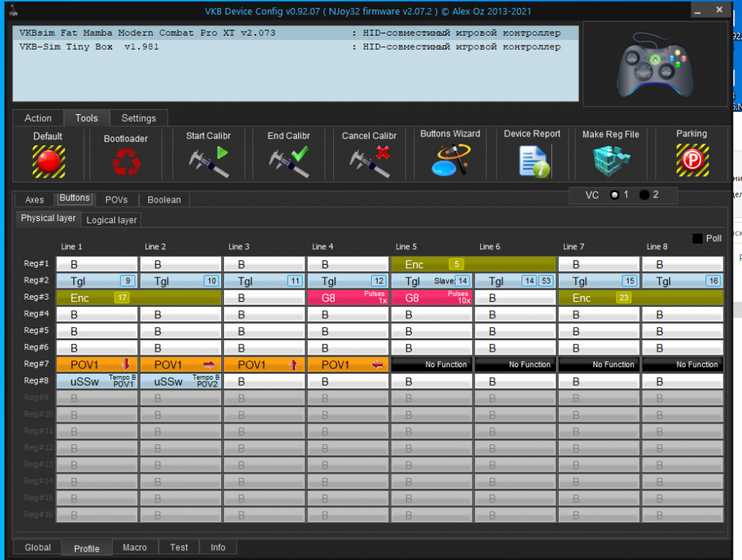Image resolution: width=742 pixels, height=560 pixels.
Task: Select the Logical layer tab
Action: coord(112,220)
